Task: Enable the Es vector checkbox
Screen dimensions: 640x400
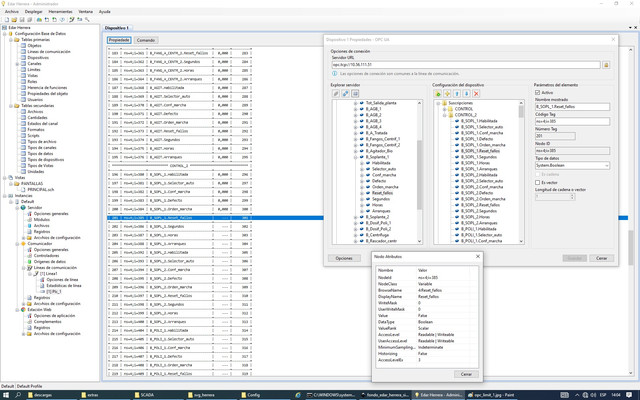Action: [x=538, y=182]
